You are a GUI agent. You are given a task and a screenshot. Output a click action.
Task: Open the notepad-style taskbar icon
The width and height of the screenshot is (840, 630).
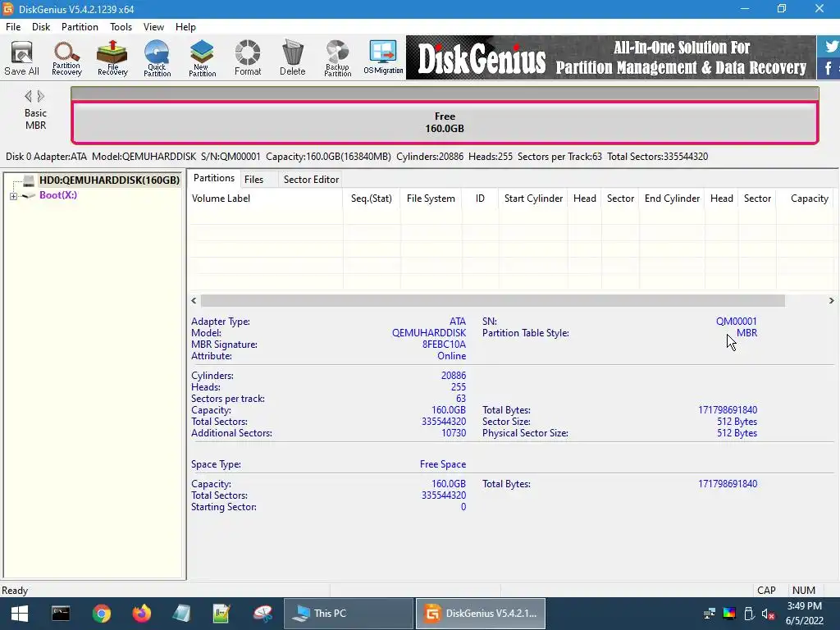181,614
